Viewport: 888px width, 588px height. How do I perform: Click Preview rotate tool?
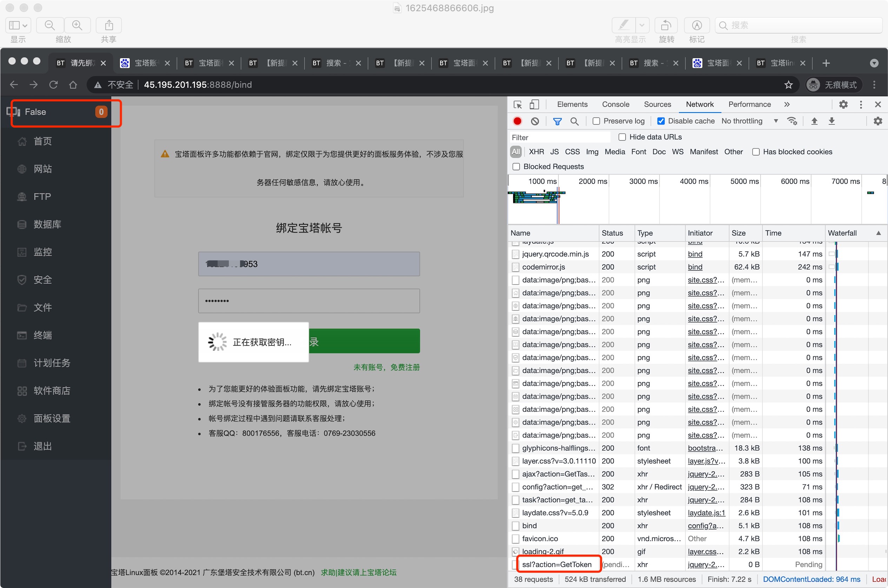pos(666,25)
